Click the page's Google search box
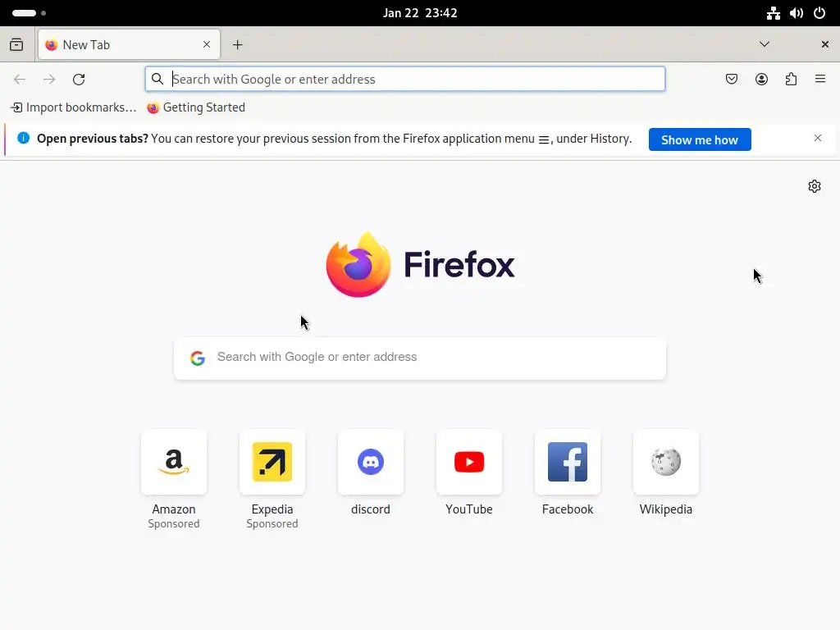This screenshot has width=840, height=630. click(x=420, y=358)
